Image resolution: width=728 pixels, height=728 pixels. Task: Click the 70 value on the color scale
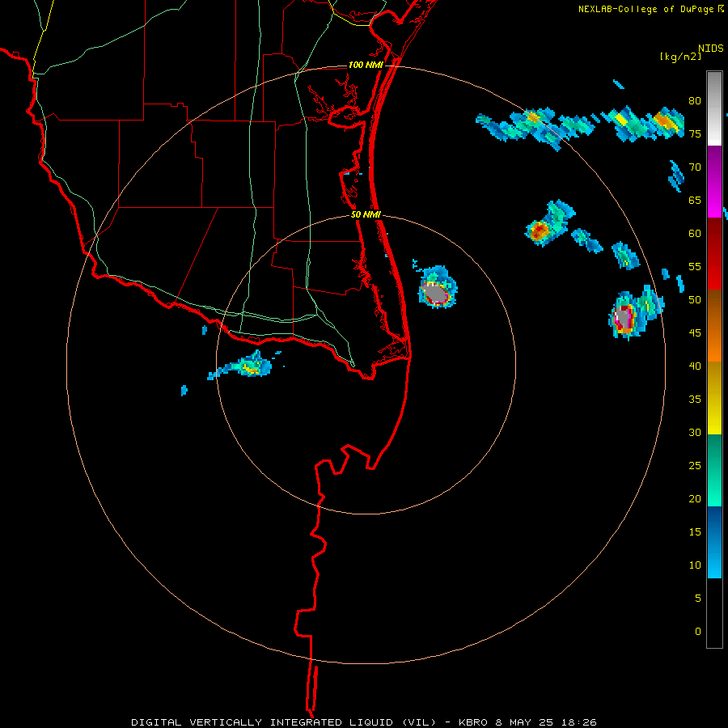pyautogui.click(x=695, y=167)
